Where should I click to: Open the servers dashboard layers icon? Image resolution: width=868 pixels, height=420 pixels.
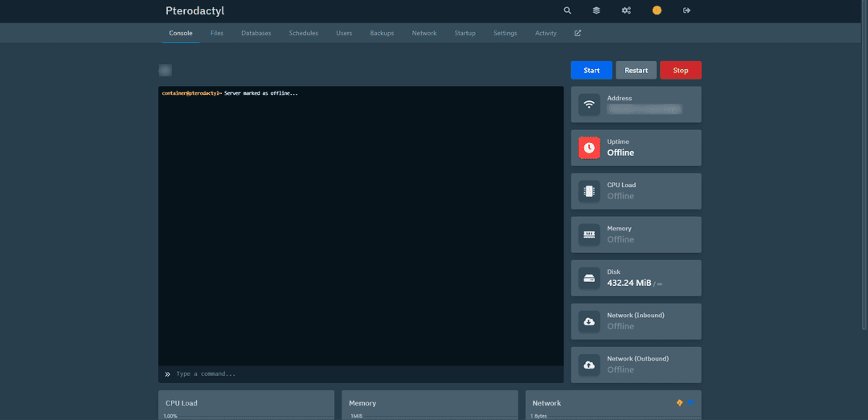pyautogui.click(x=596, y=10)
